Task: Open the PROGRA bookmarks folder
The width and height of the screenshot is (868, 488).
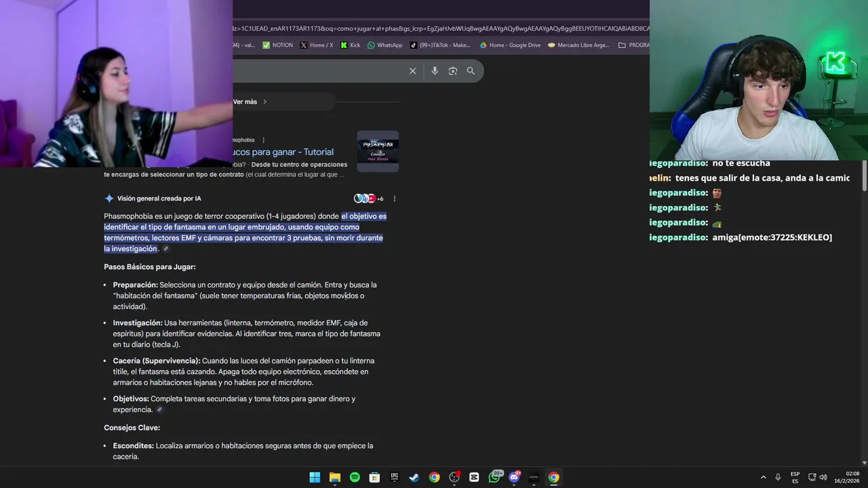Action: pos(634,45)
